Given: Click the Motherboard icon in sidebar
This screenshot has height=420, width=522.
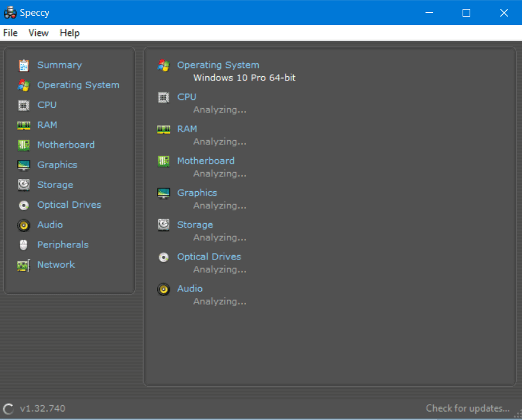Looking at the screenshot, I should tap(24, 145).
